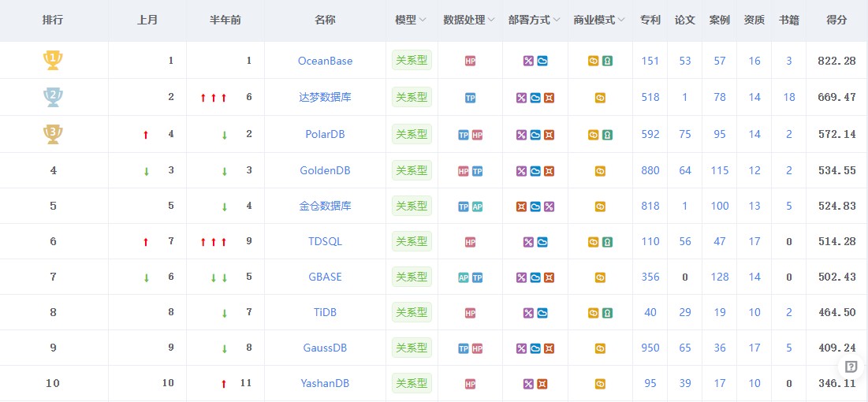This screenshot has width=868, height=402.
Task: Click the 得分 column header
Action: tap(836, 20)
